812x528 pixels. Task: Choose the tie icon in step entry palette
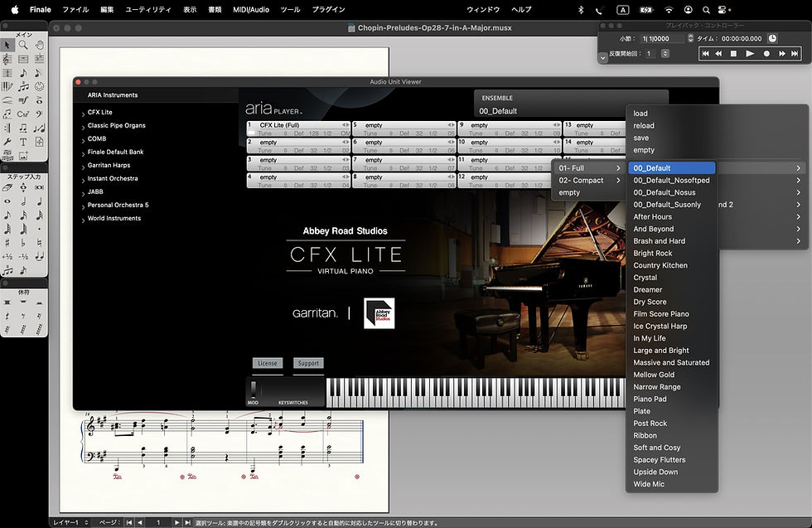pyautogui.click(x=39, y=256)
